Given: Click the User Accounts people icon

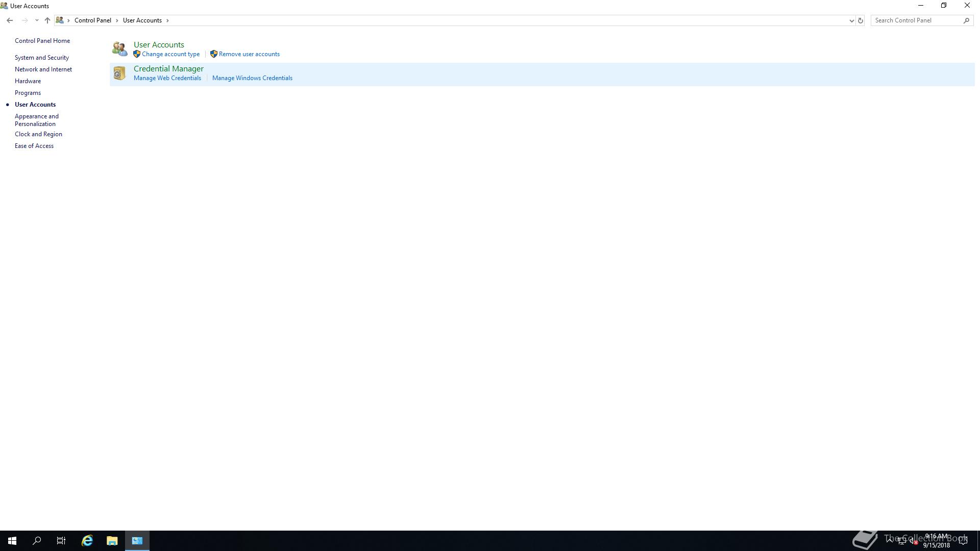Looking at the screenshot, I should 119,49.
